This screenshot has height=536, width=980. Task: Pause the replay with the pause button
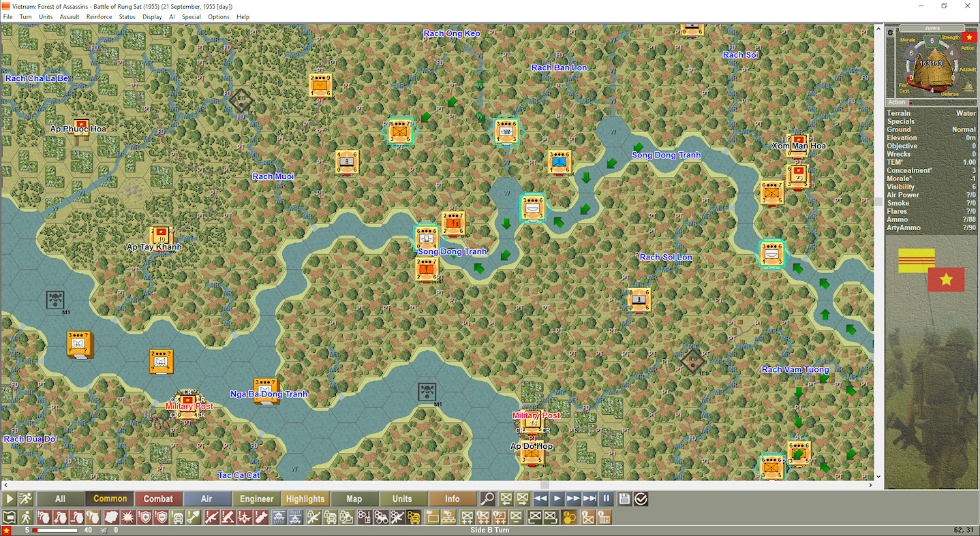pos(606,499)
